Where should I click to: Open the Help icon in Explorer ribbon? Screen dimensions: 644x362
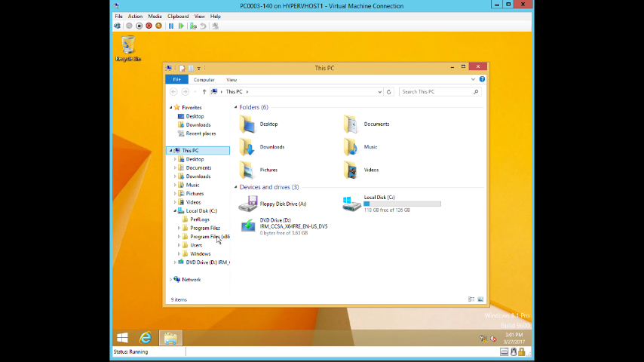point(482,79)
